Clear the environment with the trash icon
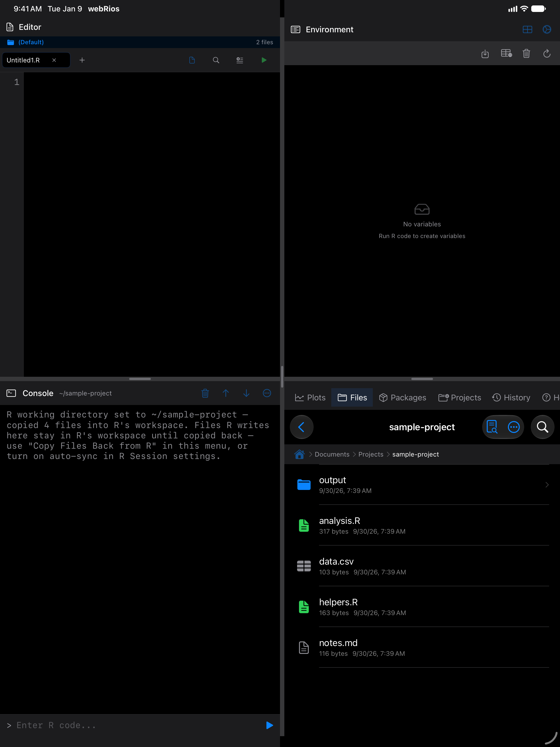560x747 pixels. pyautogui.click(x=526, y=53)
